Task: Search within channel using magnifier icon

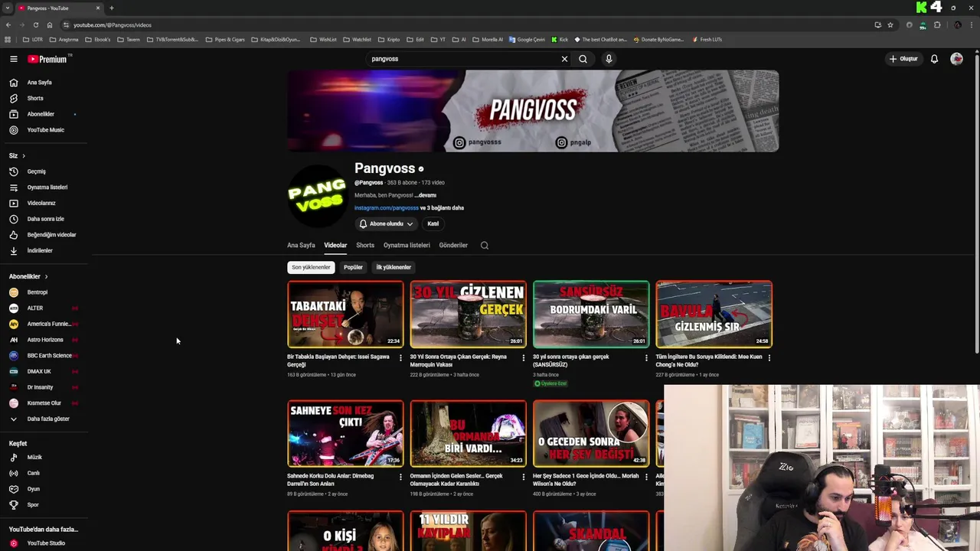Action: (485, 246)
